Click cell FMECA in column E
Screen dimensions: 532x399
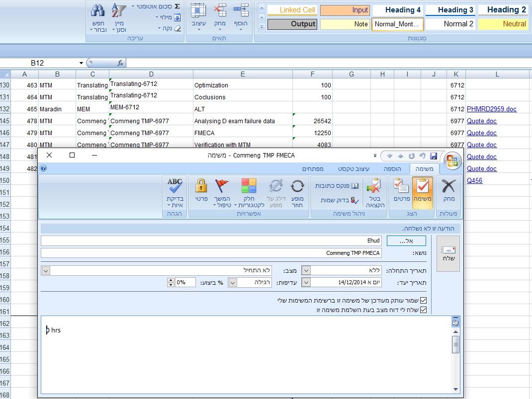click(x=243, y=133)
